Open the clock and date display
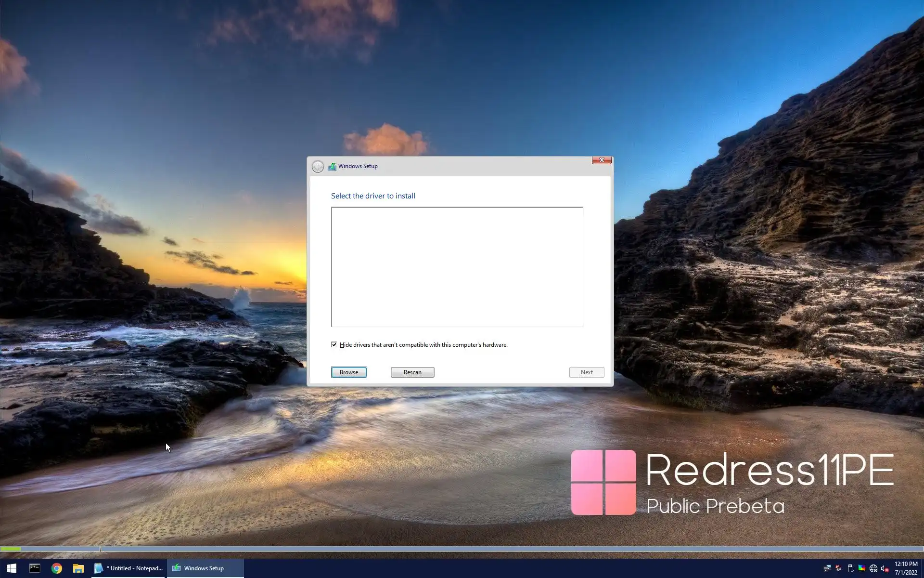The image size is (924, 578). [906, 568]
